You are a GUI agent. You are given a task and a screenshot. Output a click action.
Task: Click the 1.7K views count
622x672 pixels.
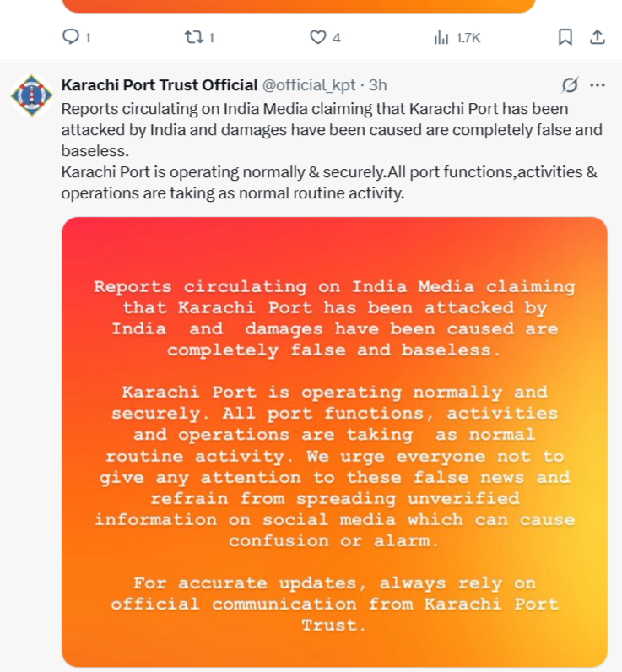pos(468,38)
